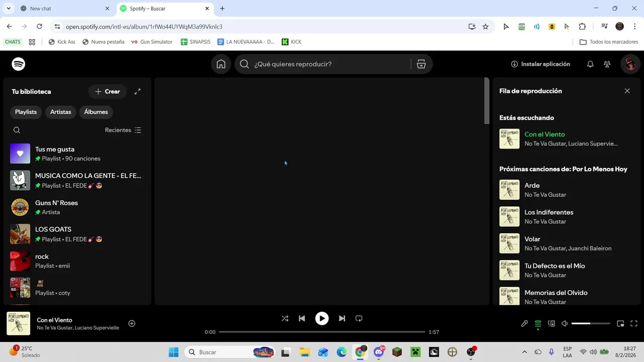644x362 pixels.
Task: Select Tu Defecto es el Mío in queue
Action: [x=567, y=270]
